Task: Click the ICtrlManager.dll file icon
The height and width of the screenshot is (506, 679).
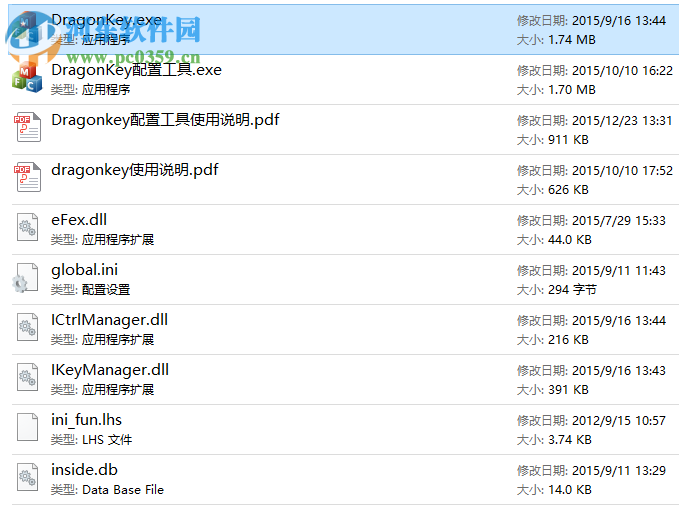Action: coord(28,327)
